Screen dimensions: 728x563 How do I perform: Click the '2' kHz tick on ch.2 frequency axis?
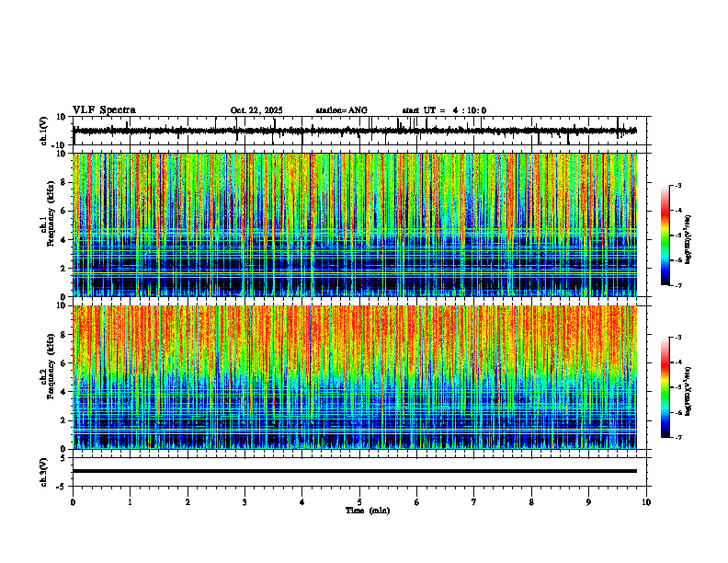(x=63, y=420)
